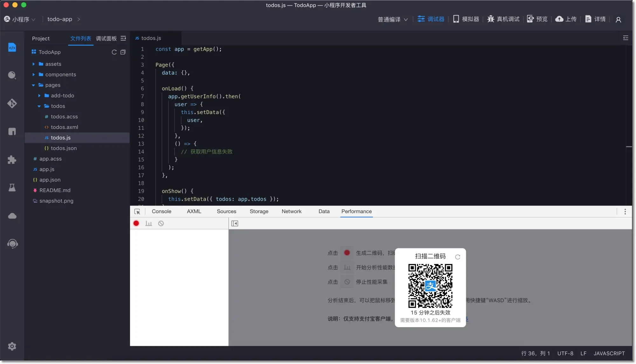Click the bar chart analyze performance icon

pyautogui.click(x=149, y=223)
